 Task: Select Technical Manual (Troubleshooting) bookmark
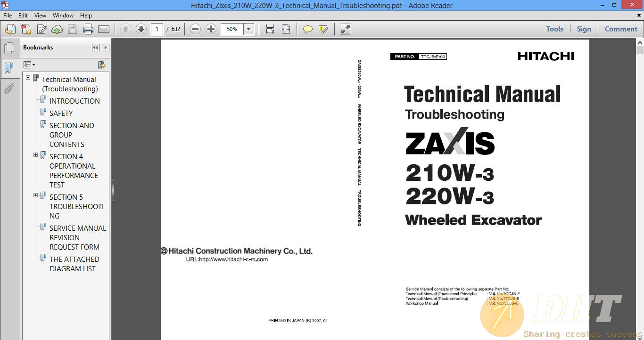[x=70, y=84]
